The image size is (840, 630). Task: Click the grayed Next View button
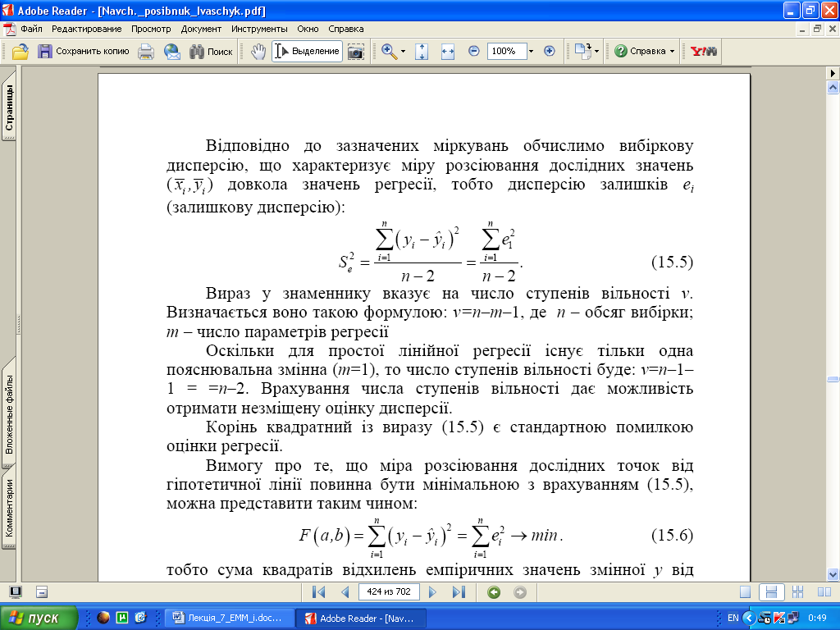(x=520, y=592)
